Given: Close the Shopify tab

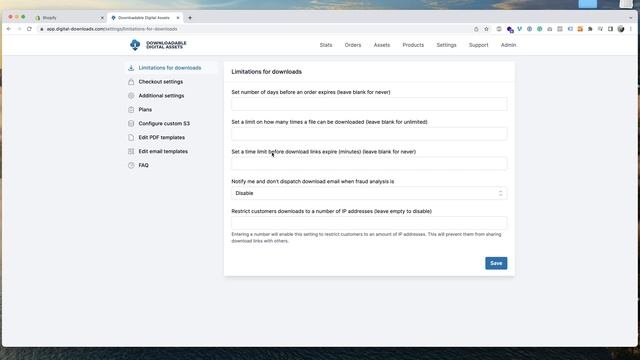Looking at the screenshot, I should coord(102,18).
